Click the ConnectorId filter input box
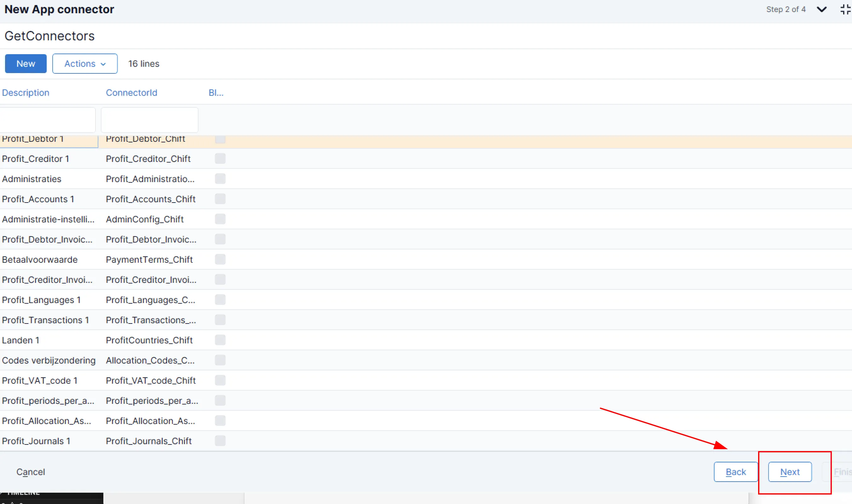Image resolution: width=852 pixels, height=504 pixels. click(149, 120)
